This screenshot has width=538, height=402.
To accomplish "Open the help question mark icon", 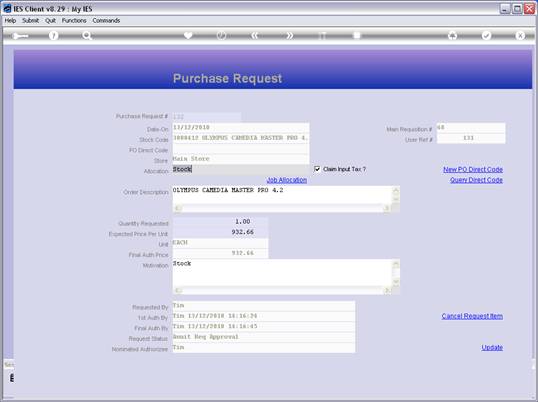I will pos(53,36).
